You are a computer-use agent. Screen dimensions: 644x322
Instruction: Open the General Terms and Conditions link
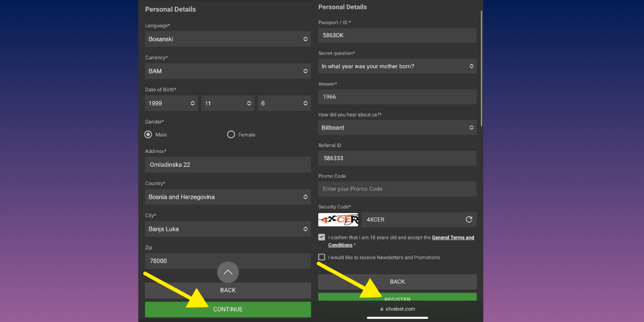coord(452,238)
